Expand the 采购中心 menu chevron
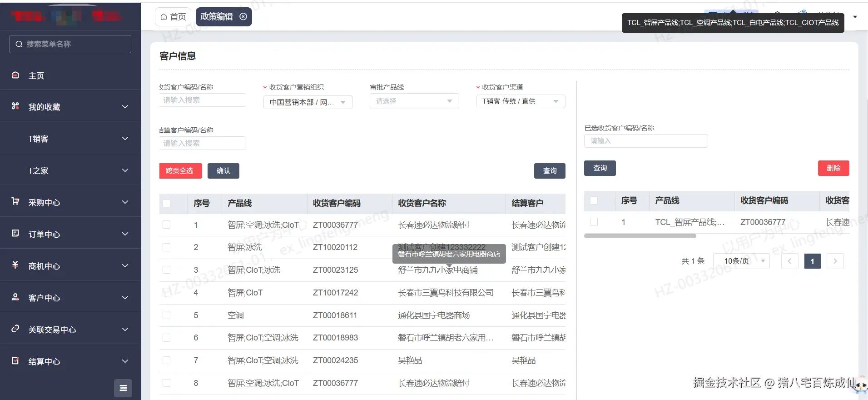868x400 pixels. (x=125, y=202)
